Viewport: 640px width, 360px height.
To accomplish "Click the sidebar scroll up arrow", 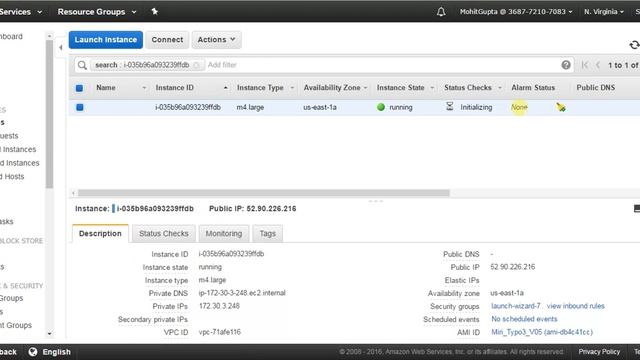I will click(x=49, y=36).
